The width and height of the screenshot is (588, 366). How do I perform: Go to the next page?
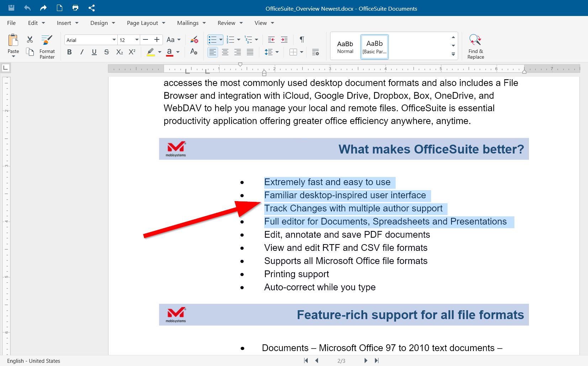(366, 360)
